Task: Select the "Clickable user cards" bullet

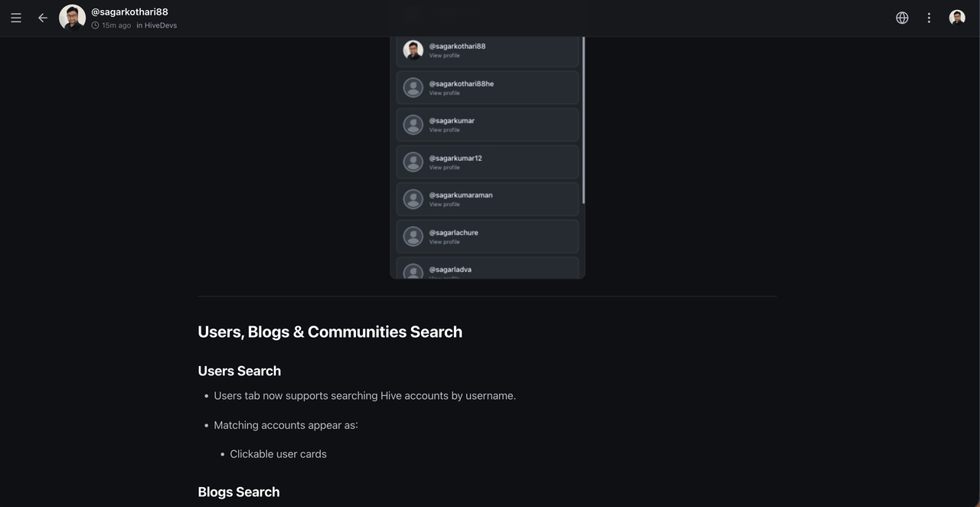Action: [278, 454]
